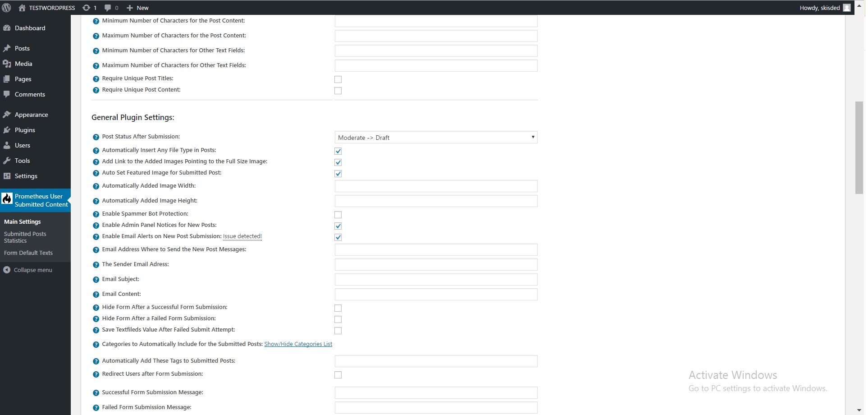
Task: Click the comments bubble icon in admin bar
Action: pos(108,8)
